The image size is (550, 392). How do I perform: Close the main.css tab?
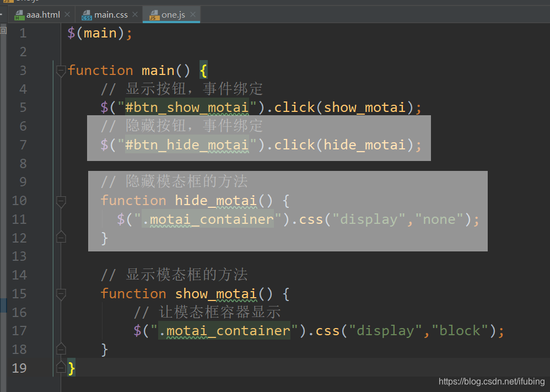tap(135, 15)
